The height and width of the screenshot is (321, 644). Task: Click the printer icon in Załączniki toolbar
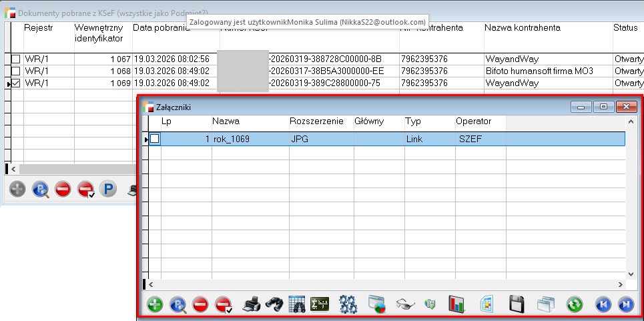[251, 304]
